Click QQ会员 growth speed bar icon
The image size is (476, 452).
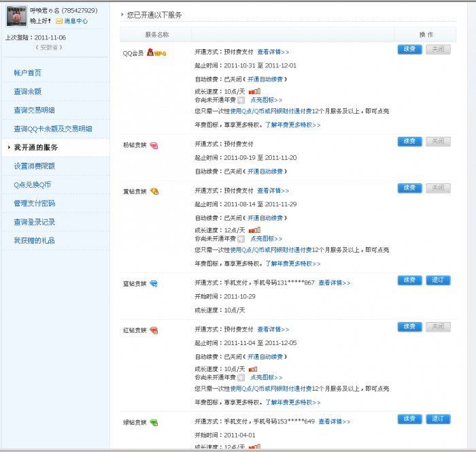coord(254,91)
